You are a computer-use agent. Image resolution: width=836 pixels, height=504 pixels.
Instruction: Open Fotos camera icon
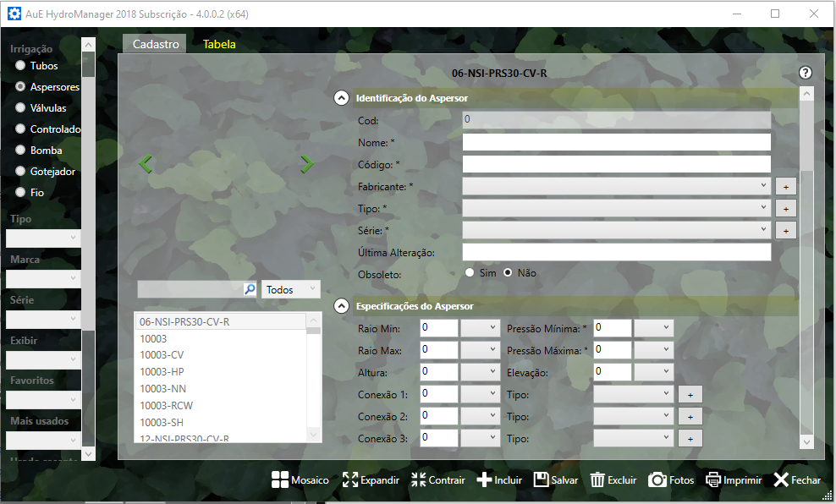(657, 480)
